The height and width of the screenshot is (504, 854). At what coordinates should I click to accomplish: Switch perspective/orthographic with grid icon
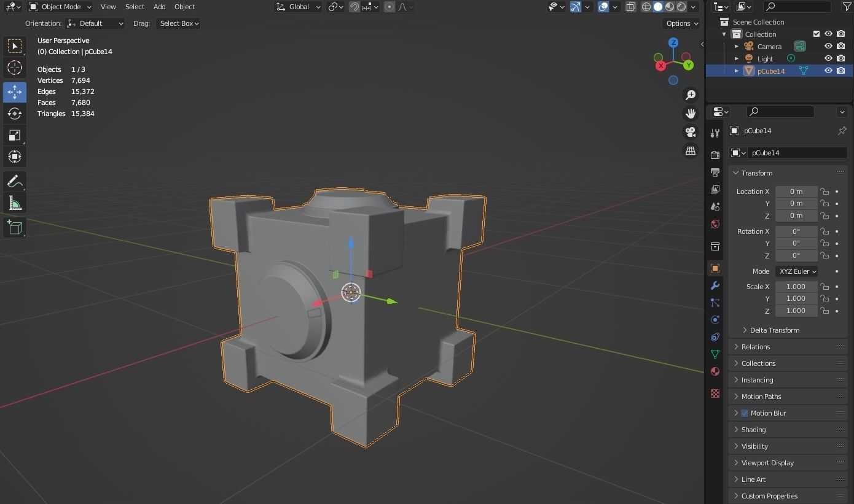[691, 150]
